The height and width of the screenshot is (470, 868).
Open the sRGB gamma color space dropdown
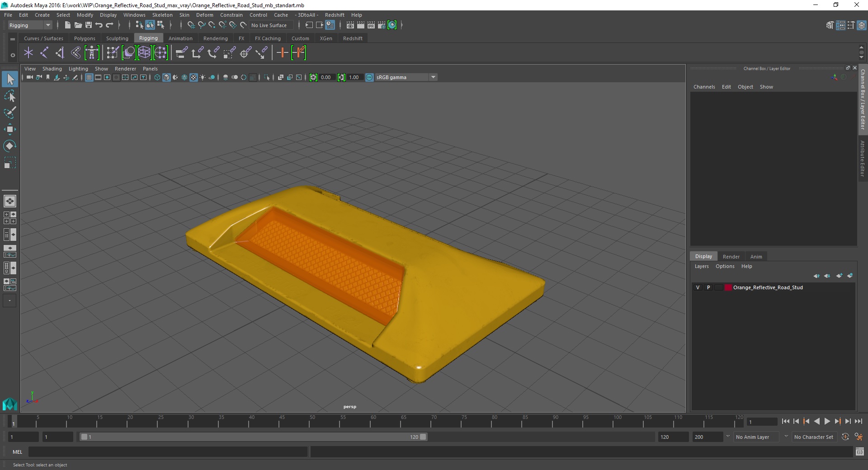(x=406, y=77)
